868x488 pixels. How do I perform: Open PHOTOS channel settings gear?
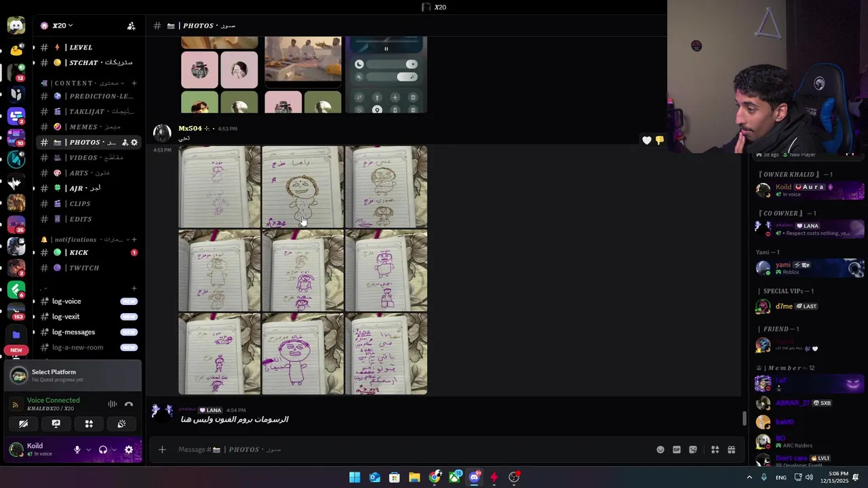[x=134, y=142]
